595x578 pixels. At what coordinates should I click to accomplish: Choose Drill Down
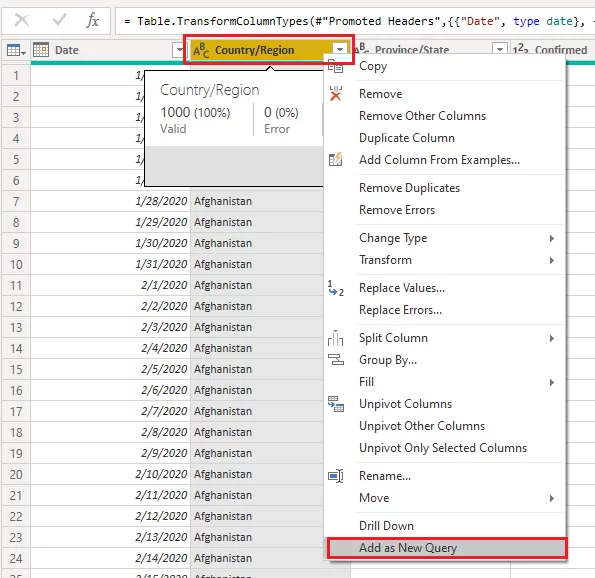[445, 526]
